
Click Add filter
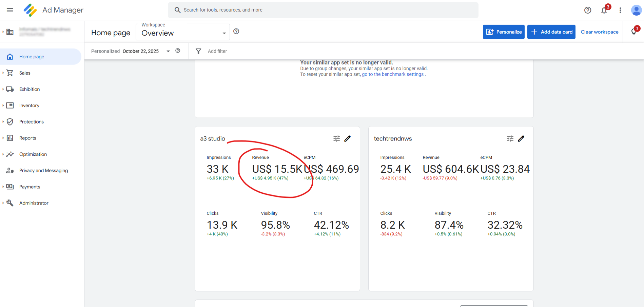217,51
